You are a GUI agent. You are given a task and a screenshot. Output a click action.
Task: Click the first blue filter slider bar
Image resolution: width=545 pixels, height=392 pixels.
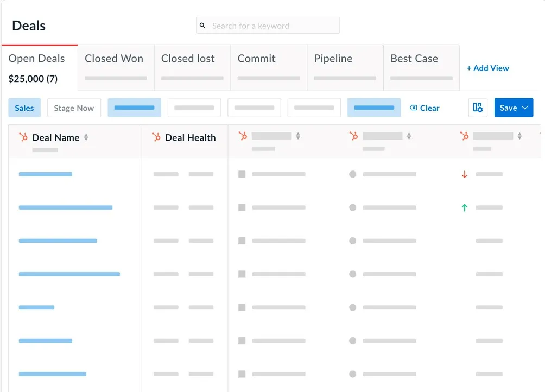pyautogui.click(x=134, y=108)
